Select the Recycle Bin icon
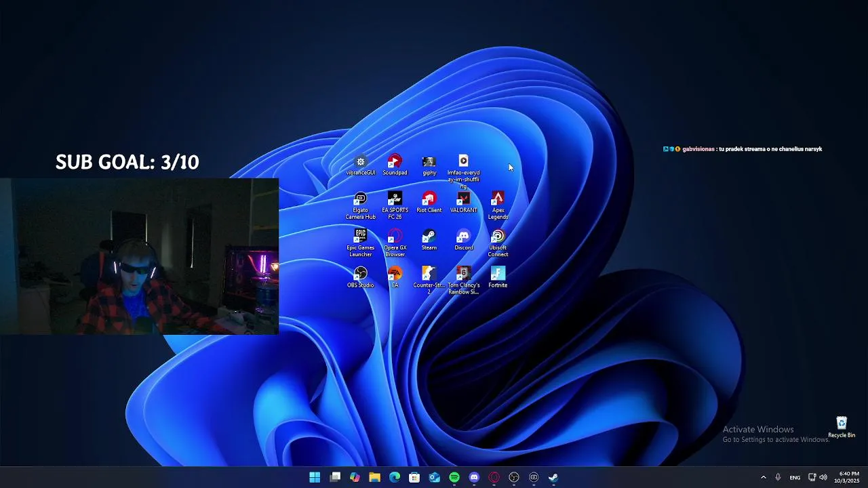 coord(842,428)
